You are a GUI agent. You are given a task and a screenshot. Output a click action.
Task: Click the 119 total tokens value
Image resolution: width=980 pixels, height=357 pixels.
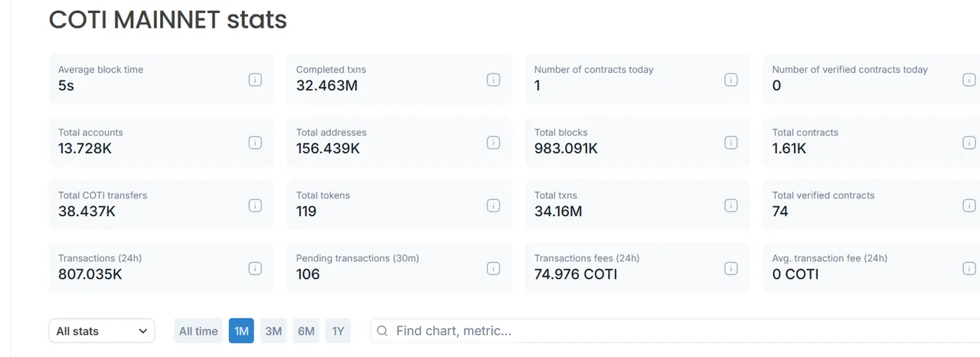[x=306, y=211]
